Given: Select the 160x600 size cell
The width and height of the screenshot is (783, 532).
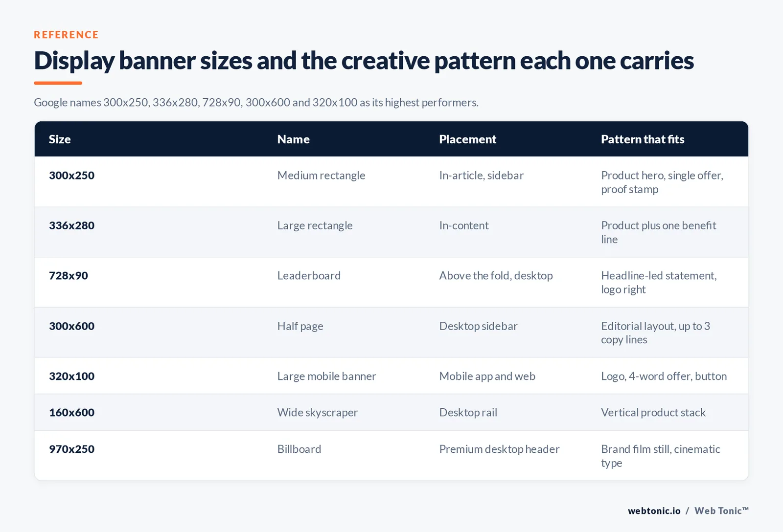Looking at the screenshot, I should click(71, 413).
